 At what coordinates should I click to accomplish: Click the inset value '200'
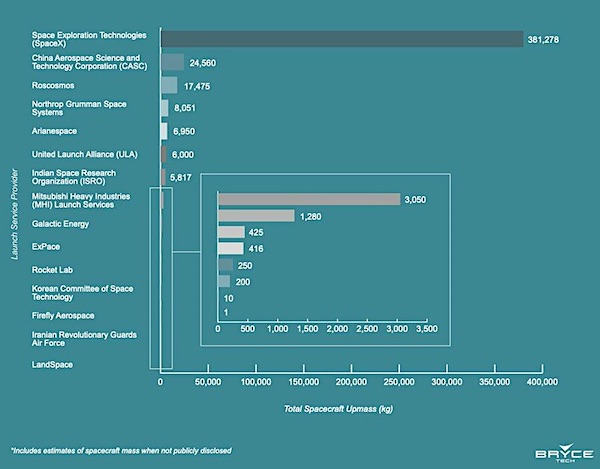coord(243,282)
